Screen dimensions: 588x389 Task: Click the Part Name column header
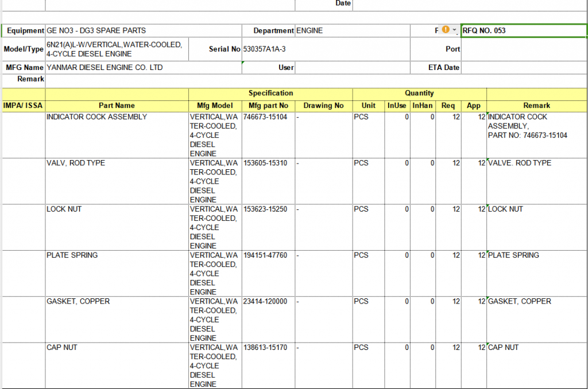coord(117,106)
